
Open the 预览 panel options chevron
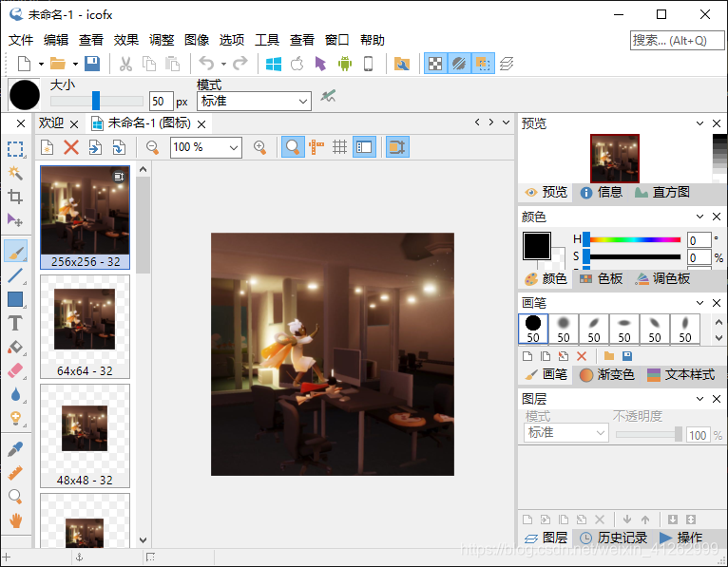pyautogui.click(x=699, y=123)
